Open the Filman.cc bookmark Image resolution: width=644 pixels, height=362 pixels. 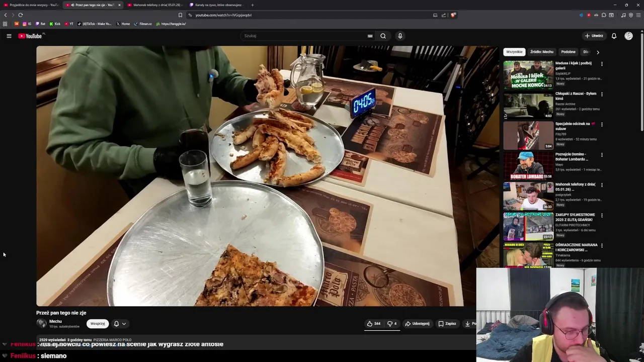143,24
